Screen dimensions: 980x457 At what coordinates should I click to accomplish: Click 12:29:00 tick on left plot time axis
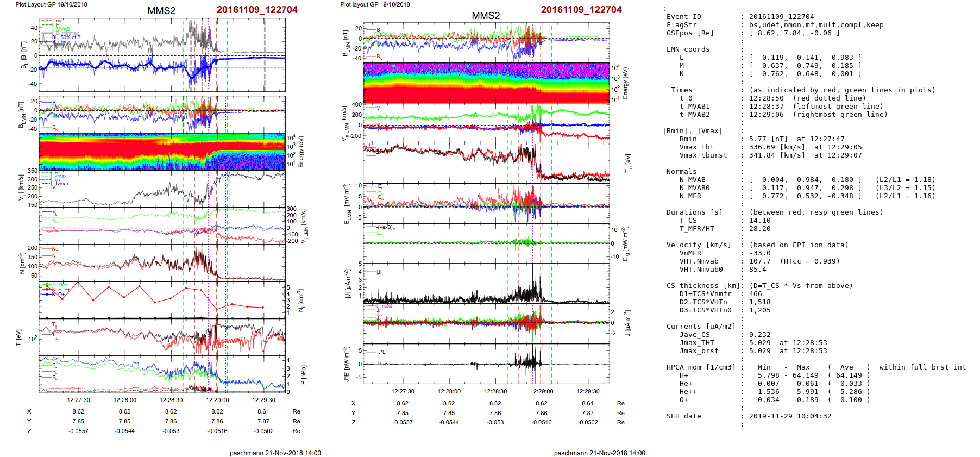217,400
